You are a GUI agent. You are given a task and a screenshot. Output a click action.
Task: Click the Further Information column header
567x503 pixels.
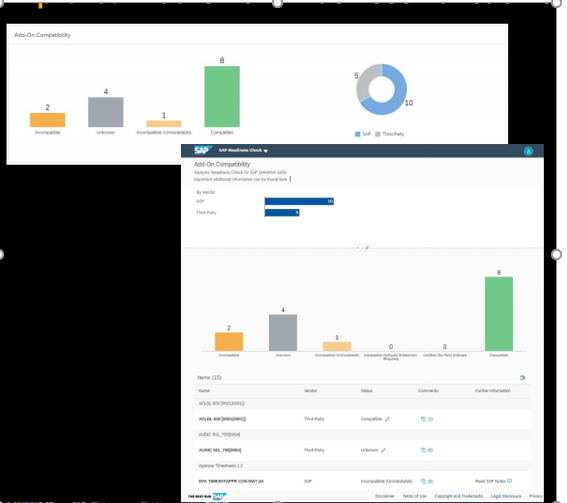point(493,391)
